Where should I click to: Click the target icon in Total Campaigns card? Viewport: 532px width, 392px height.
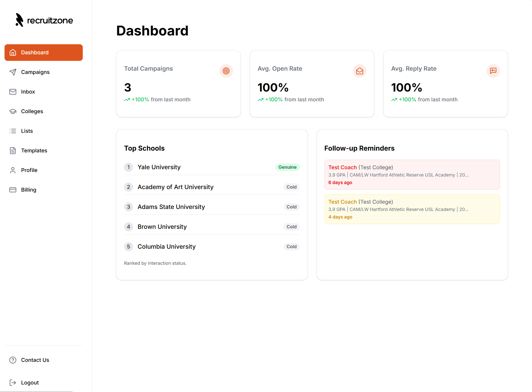point(226,71)
